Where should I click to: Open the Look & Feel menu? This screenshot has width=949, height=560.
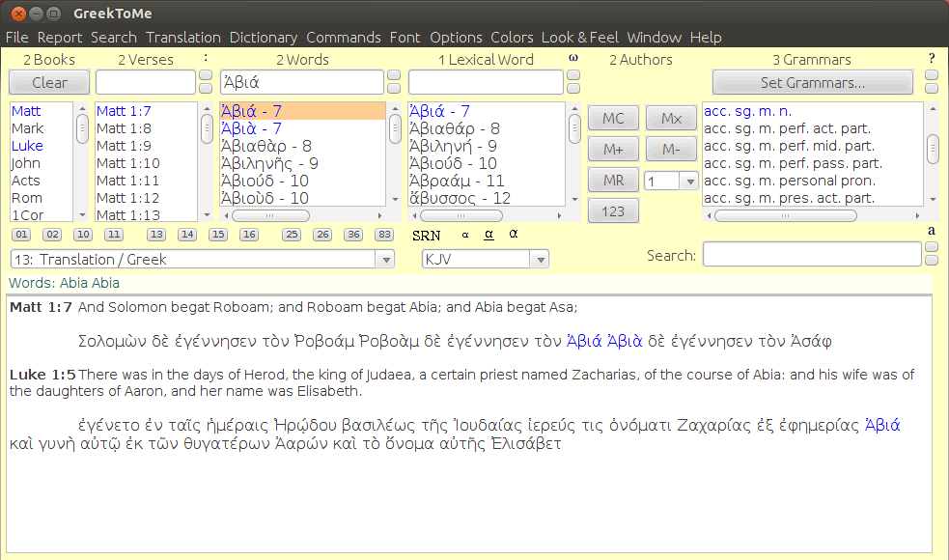(580, 38)
